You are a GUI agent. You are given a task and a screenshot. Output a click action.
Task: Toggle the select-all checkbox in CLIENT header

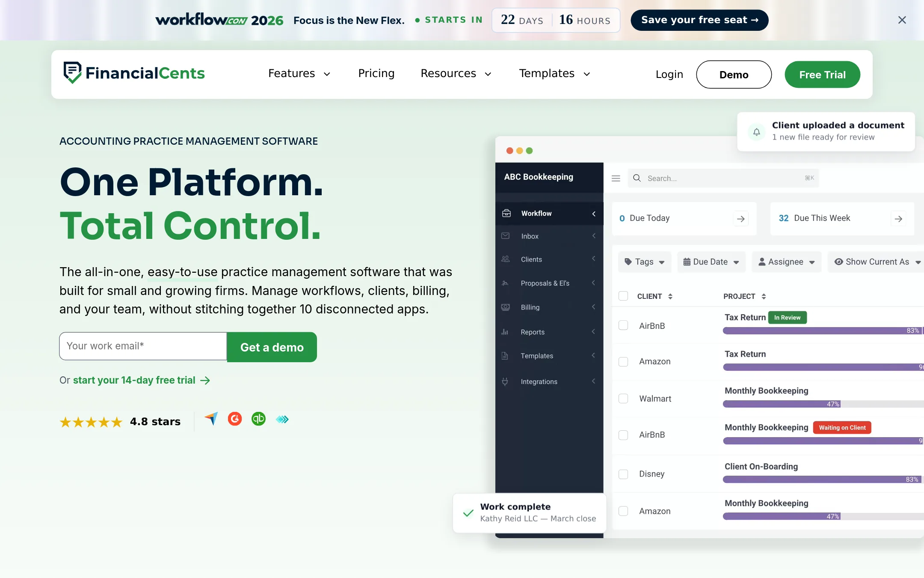623,296
